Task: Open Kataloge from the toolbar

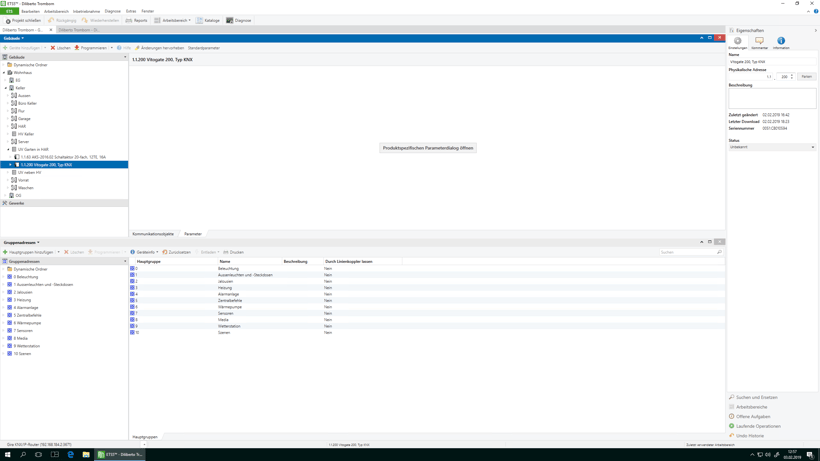Action: pyautogui.click(x=208, y=20)
